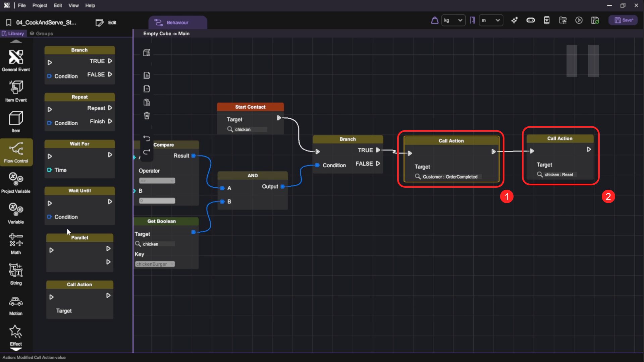The image size is (644, 362).
Task: Click the trash delete icon on canvas toolbar
Action: click(147, 116)
